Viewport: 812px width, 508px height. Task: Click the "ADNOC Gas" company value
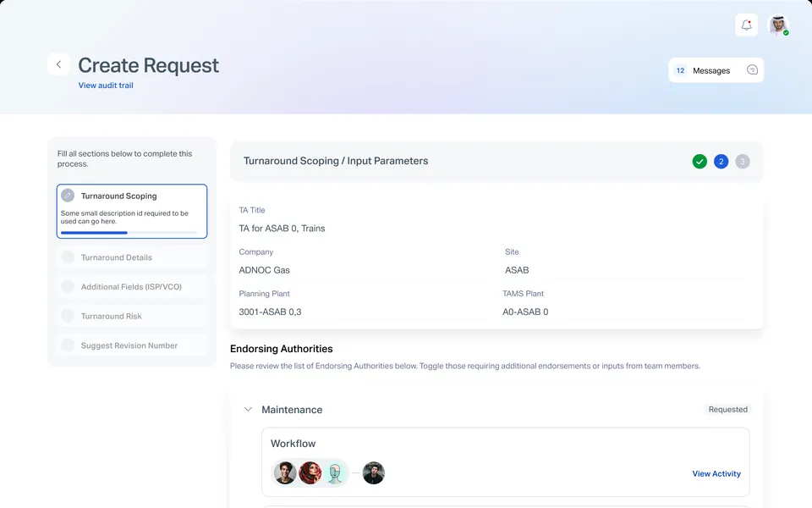coord(264,270)
